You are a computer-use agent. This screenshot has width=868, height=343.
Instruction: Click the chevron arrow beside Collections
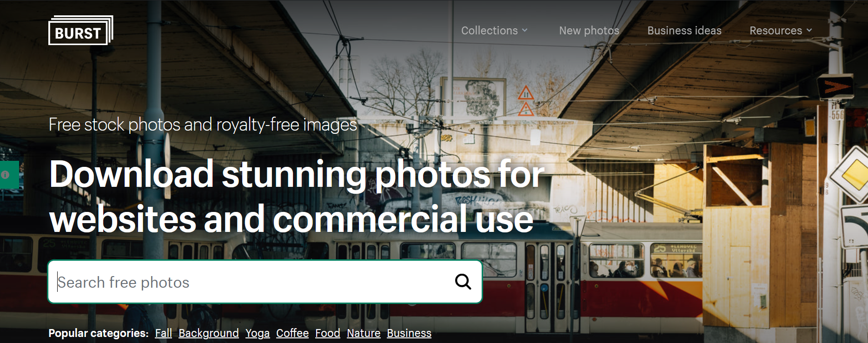point(525,30)
